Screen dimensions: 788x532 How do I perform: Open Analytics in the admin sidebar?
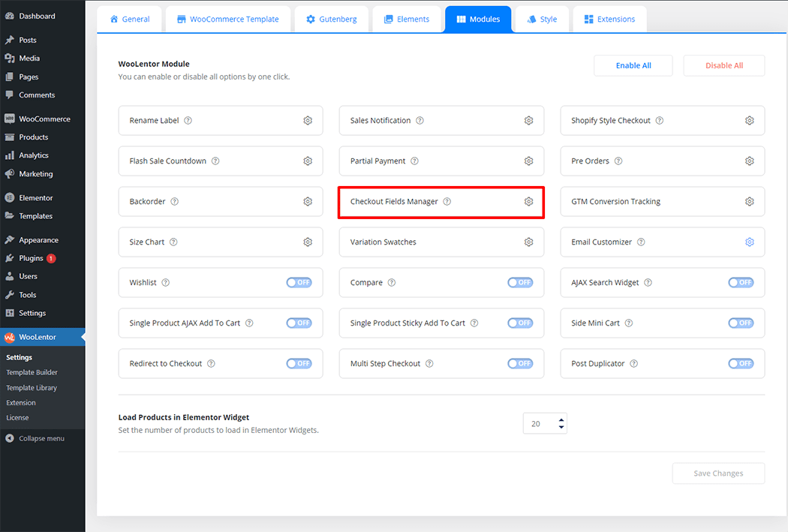42,155
